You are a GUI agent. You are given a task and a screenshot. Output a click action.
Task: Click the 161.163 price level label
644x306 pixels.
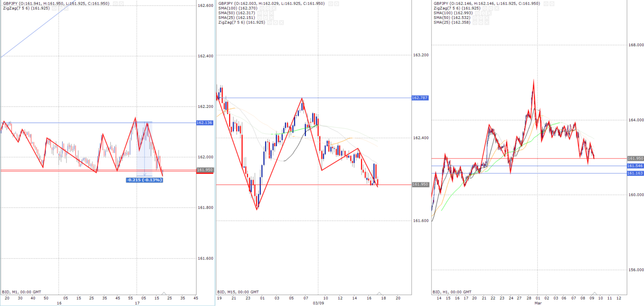635,173
